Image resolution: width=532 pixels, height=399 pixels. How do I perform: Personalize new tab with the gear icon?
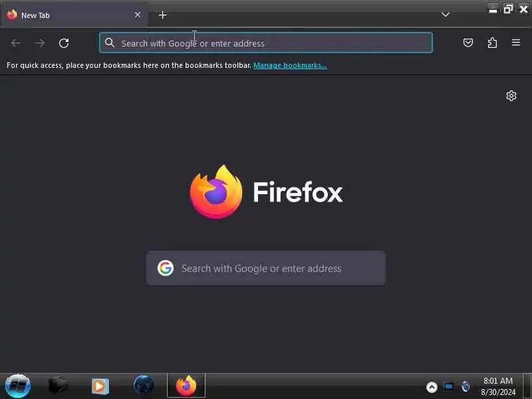pyautogui.click(x=511, y=96)
